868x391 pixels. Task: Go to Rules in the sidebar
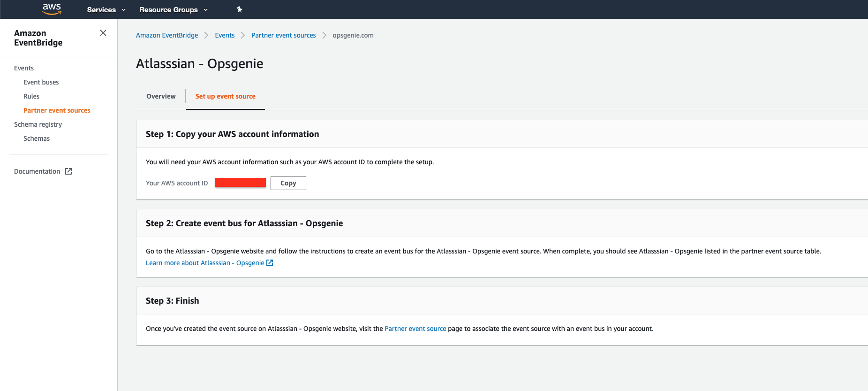click(31, 96)
